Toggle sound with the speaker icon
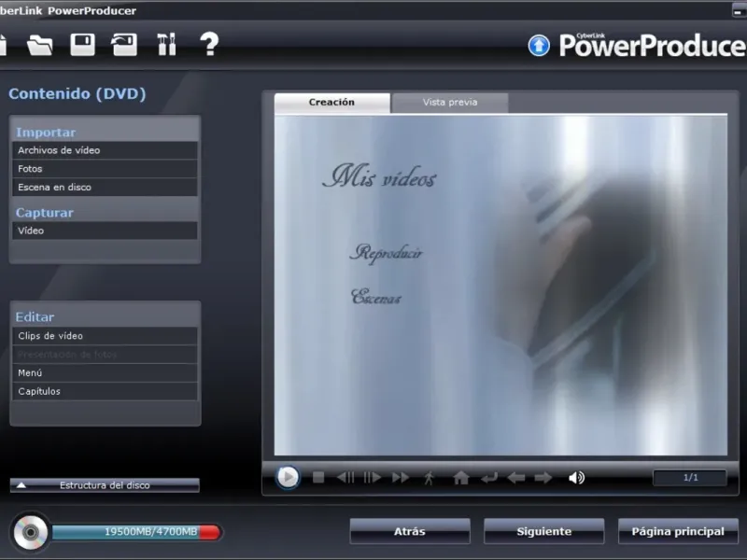This screenshot has width=747, height=560. tap(576, 477)
